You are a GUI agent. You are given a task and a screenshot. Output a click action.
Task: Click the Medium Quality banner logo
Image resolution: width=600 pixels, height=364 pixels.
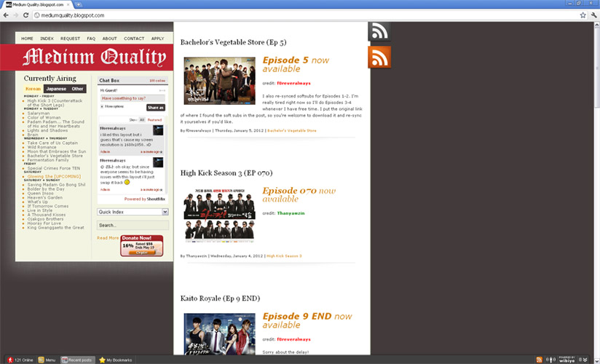click(94, 57)
